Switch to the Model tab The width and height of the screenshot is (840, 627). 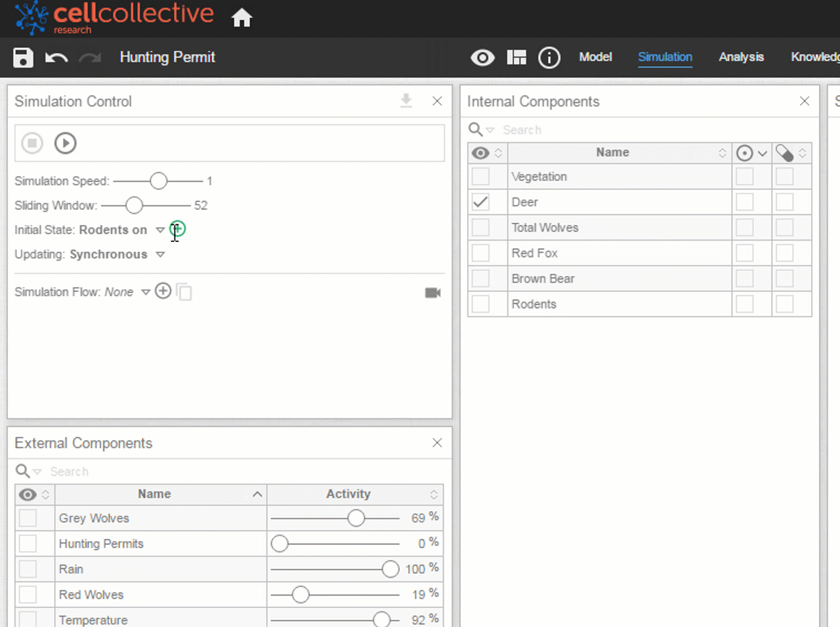click(595, 57)
